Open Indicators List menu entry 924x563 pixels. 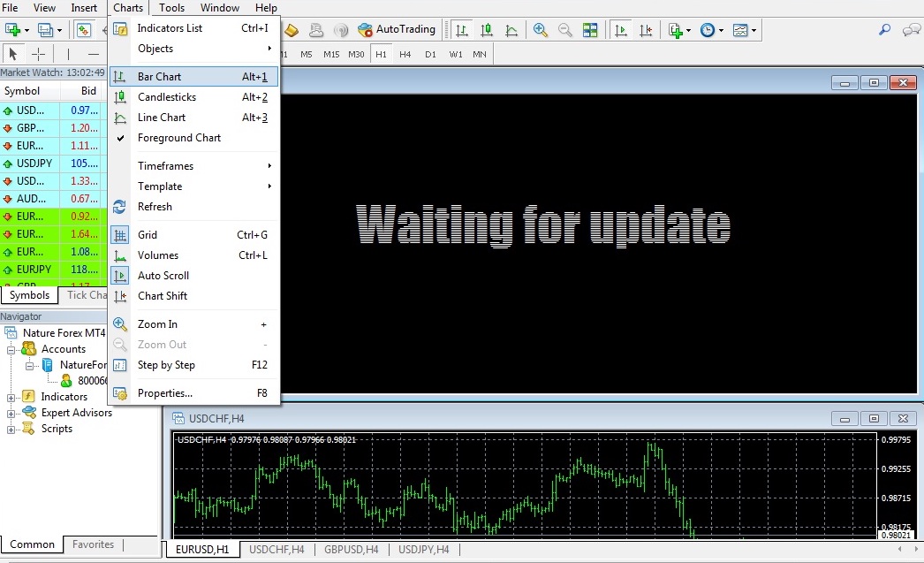[193, 28]
